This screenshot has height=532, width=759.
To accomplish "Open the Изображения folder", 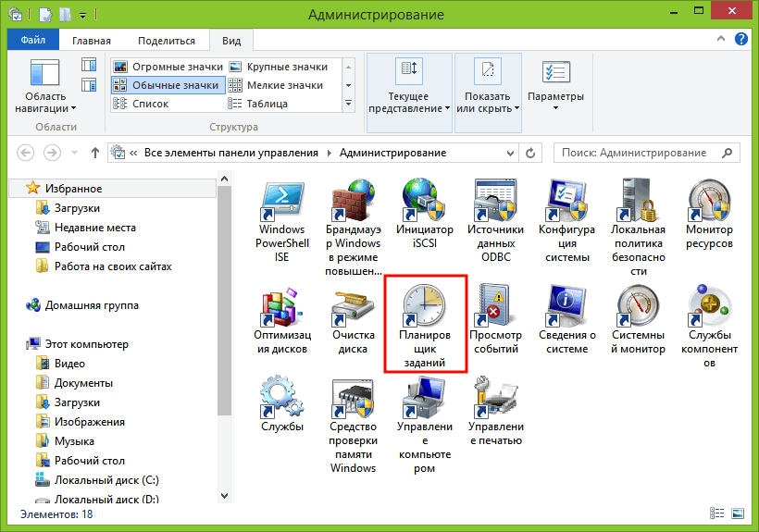I will [x=81, y=422].
